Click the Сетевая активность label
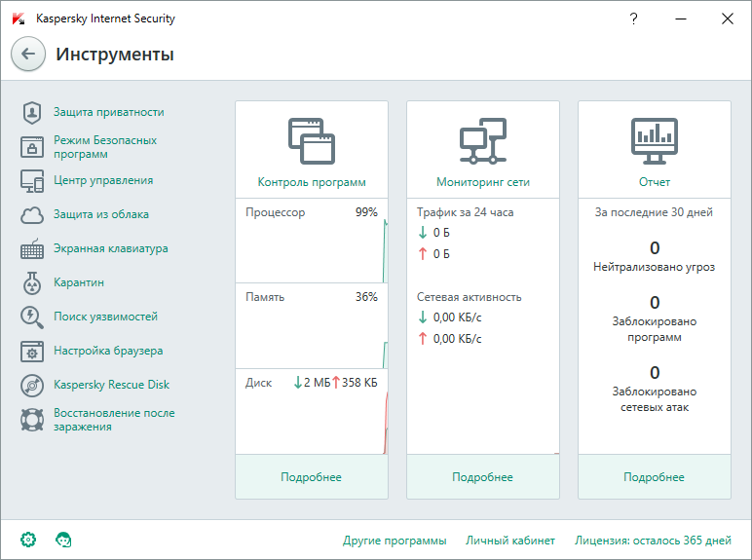 (x=470, y=297)
